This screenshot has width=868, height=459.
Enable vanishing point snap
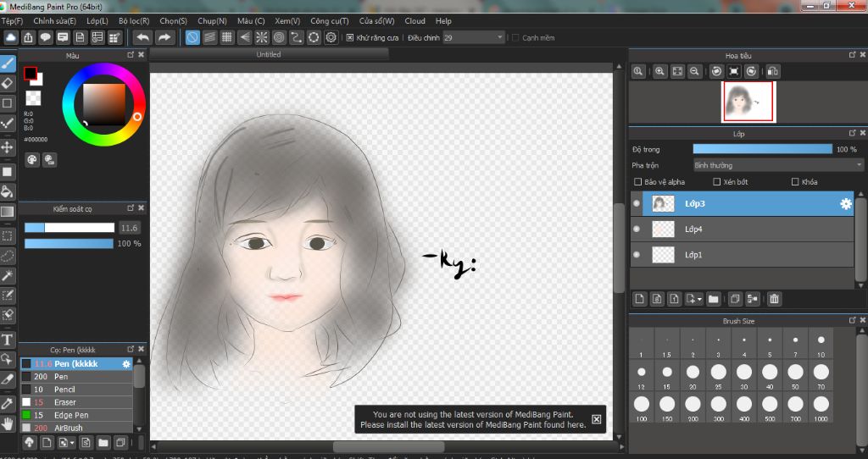[x=244, y=37]
